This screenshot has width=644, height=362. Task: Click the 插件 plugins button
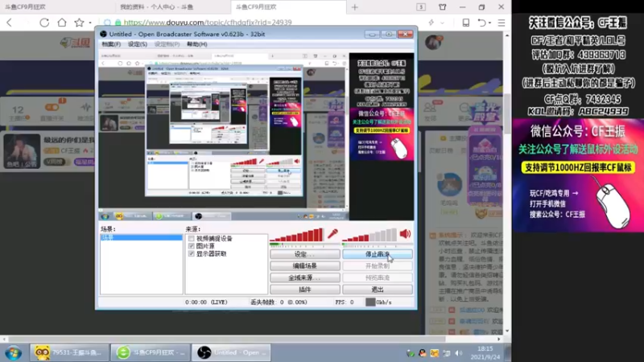pos(305,290)
